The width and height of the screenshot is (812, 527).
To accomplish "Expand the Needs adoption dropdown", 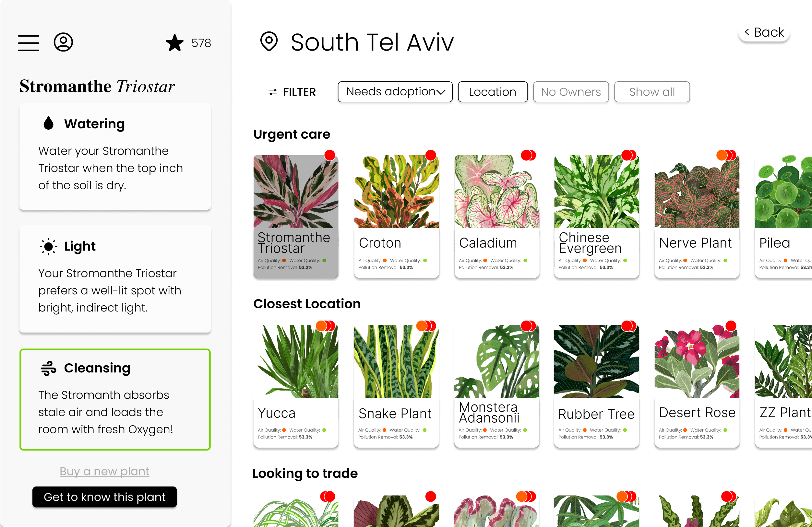I will (x=395, y=92).
